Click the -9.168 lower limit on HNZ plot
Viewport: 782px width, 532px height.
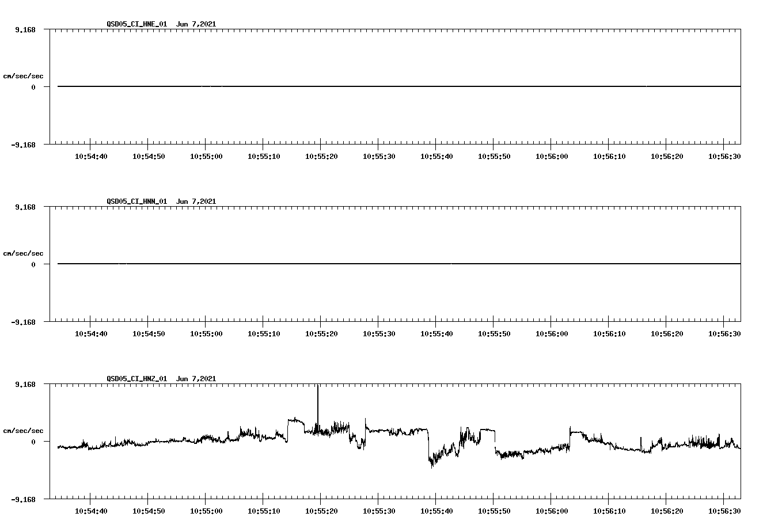pos(24,499)
